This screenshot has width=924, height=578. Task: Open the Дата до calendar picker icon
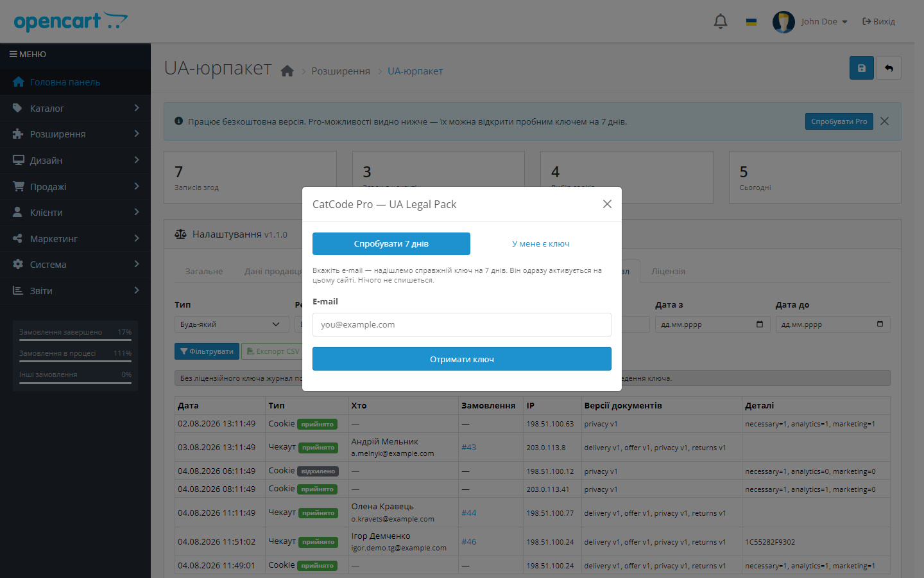coord(880,324)
